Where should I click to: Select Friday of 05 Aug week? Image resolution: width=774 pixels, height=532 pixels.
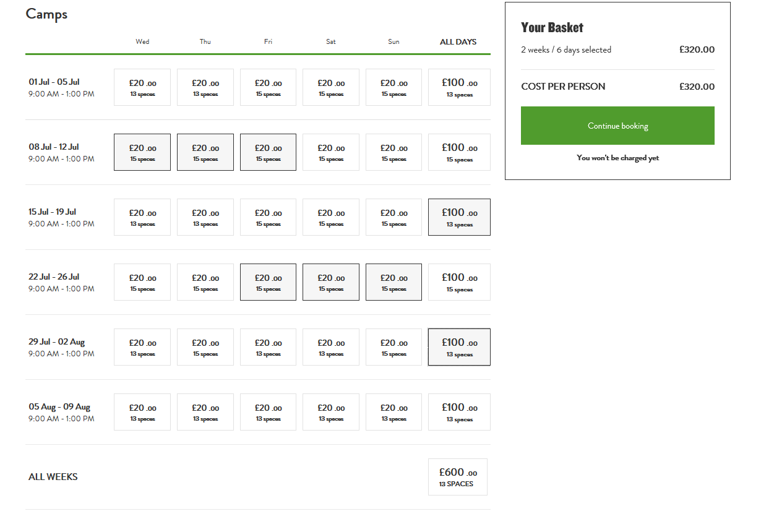268,412
